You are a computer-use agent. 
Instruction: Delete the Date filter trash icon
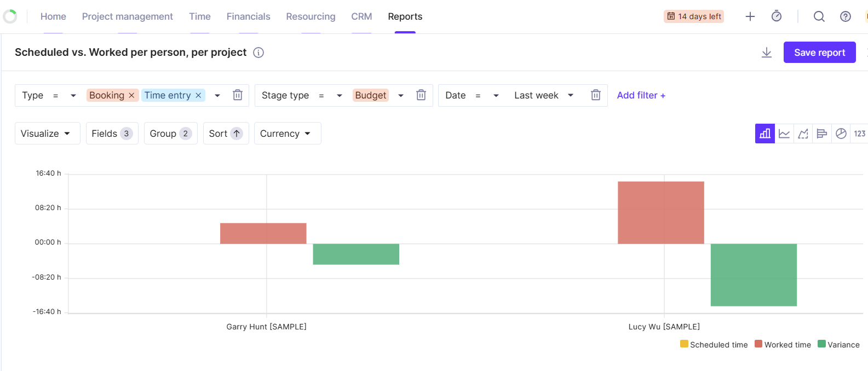coord(596,95)
